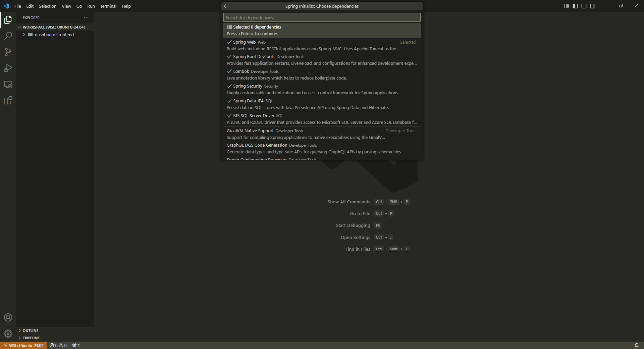Open the Source Control view icon
The image size is (644, 349).
(8, 52)
